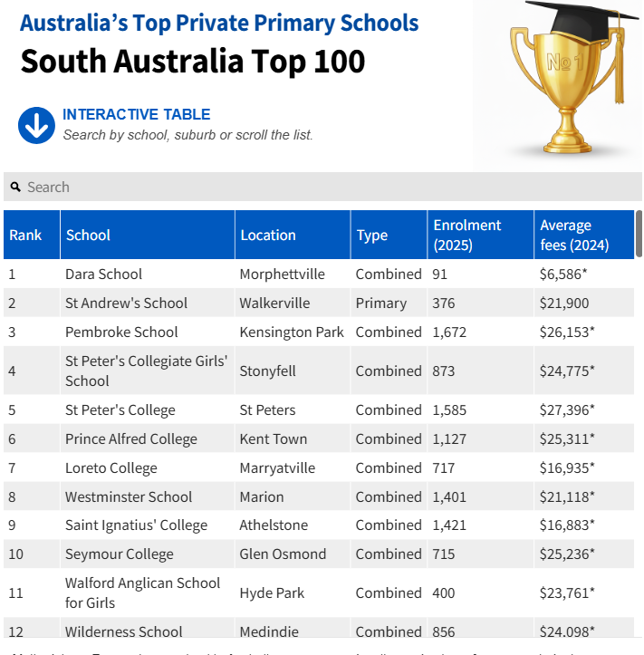Click the enrolment value 1,127
This screenshot has width=644, height=655.
(449, 439)
